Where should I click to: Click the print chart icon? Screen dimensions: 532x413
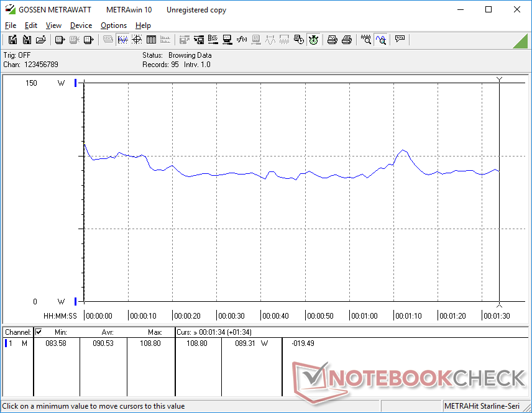[332, 40]
